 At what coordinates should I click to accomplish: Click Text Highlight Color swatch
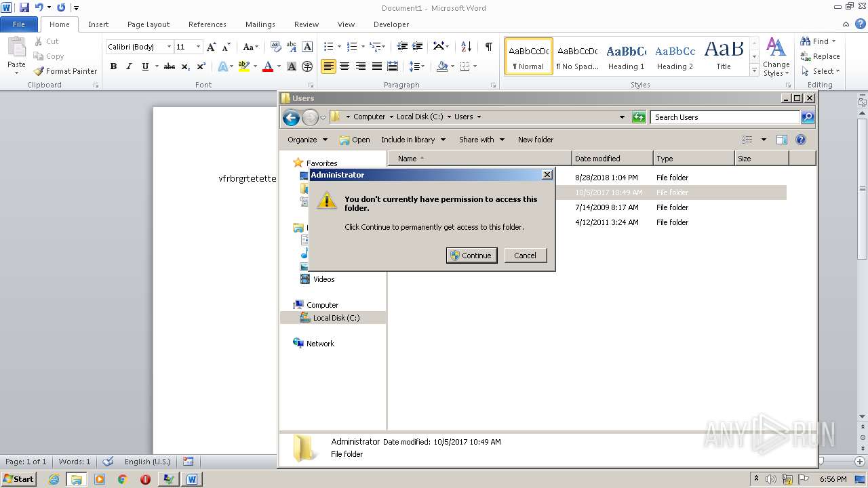tap(243, 66)
